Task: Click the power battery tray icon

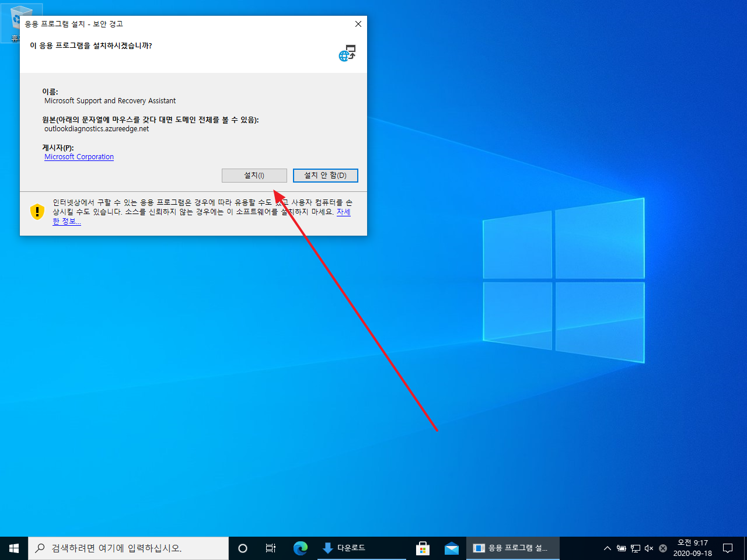Action: pos(622,548)
